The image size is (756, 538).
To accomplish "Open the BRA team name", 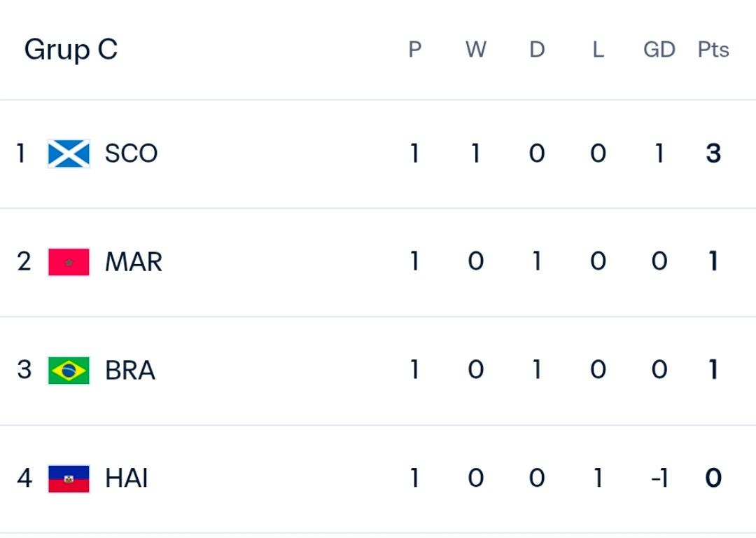I will coord(130,370).
